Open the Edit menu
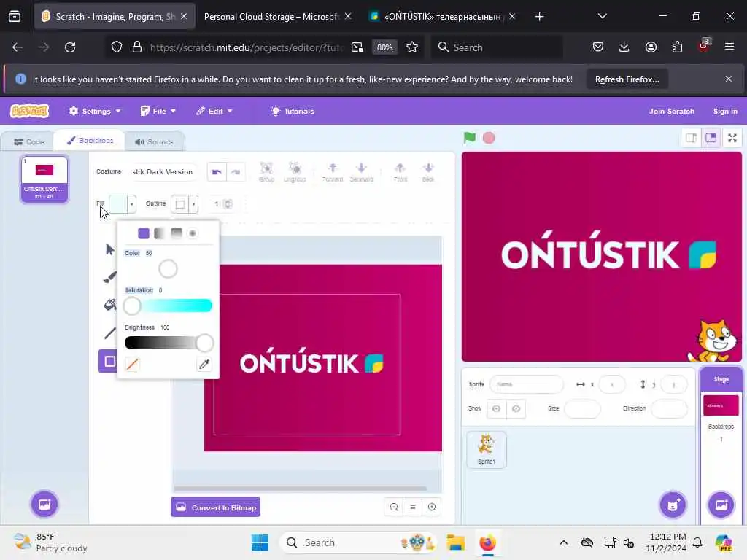Image resolution: width=747 pixels, height=560 pixels. (x=214, y=111)
